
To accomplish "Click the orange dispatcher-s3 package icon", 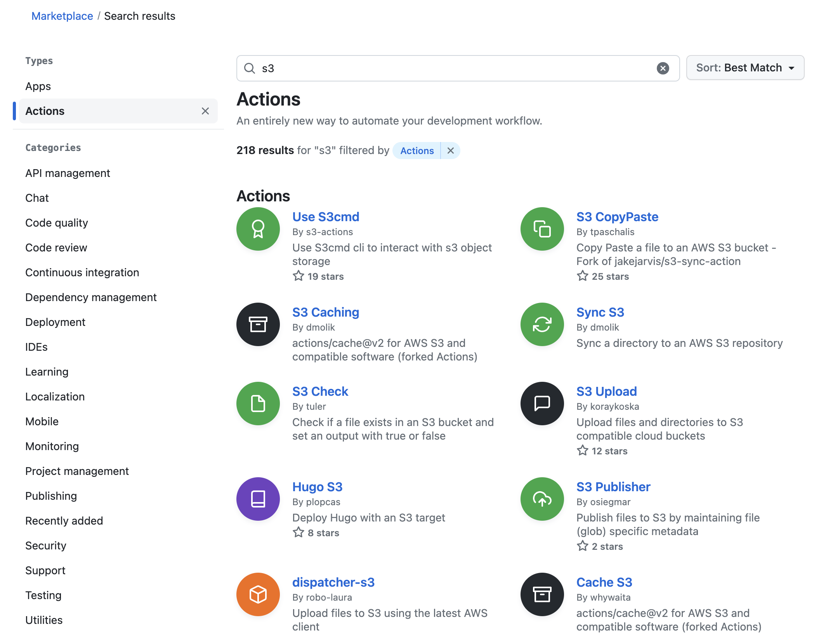I will coord(258,594).
